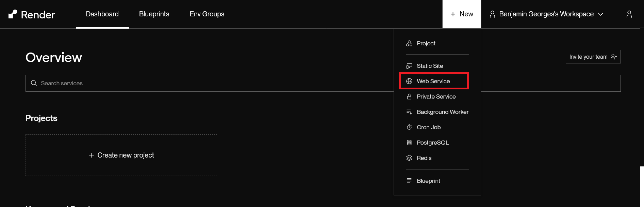
Task: Click the Background Worker icon
Action: [409, 112]
